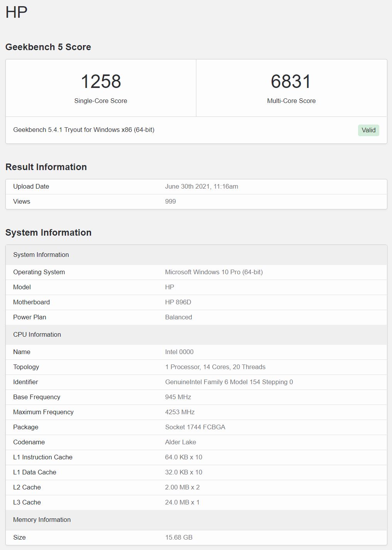Click the HP page title heading

[16, 12]
